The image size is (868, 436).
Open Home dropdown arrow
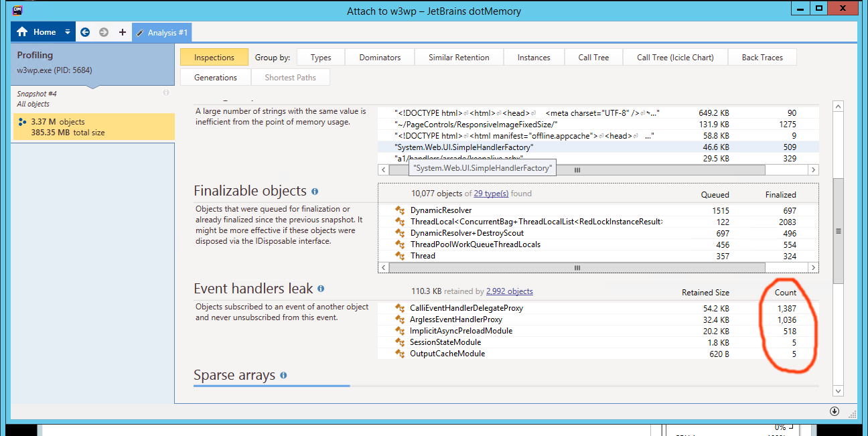point(68,32)
